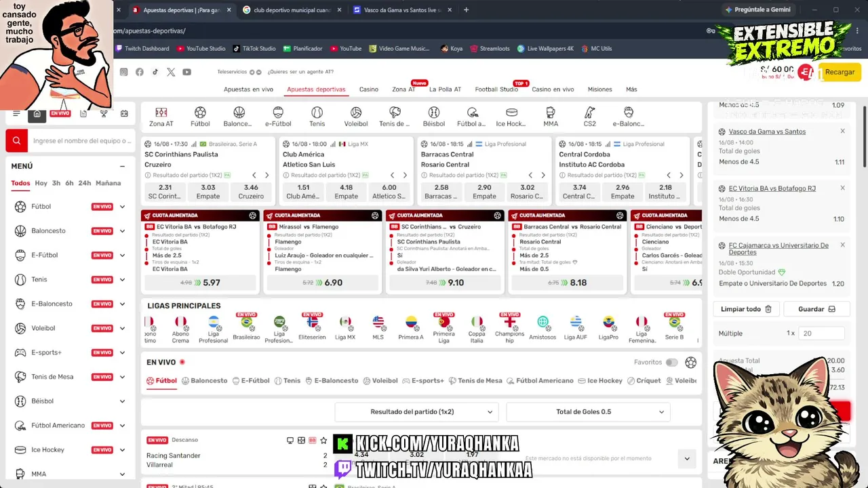Remove FC Cajamarca vs Universitario bet from slip
868x488 pixels.
[x=843, y=245]
